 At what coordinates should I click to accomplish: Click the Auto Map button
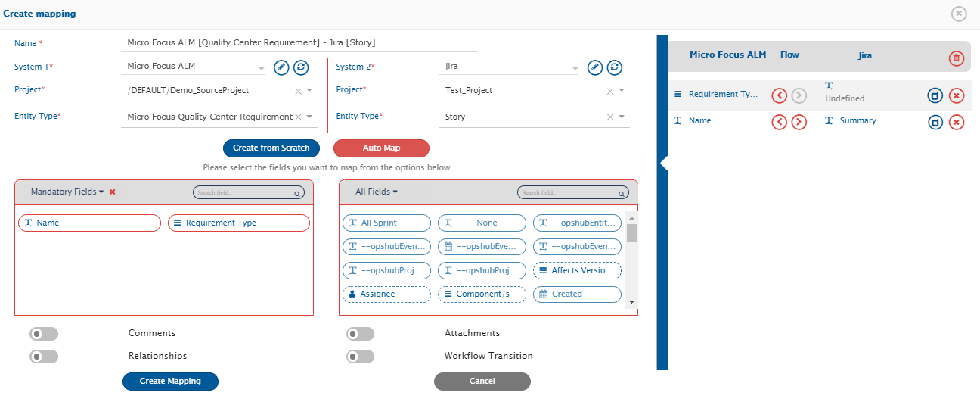(x=381, y=148)
